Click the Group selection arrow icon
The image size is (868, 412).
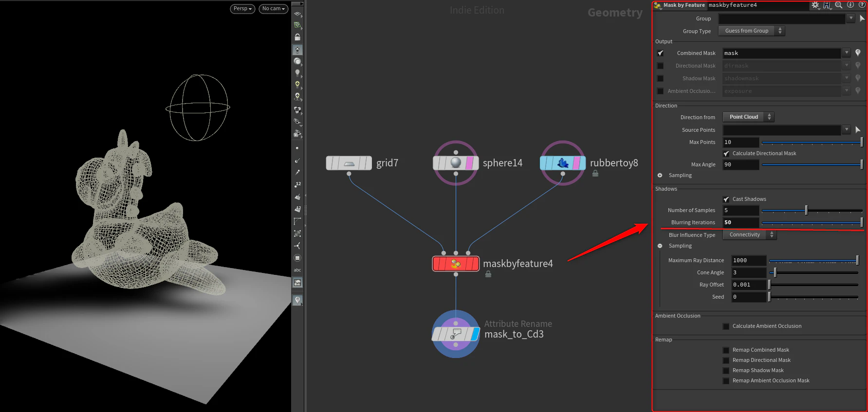(x=862, y=18)
